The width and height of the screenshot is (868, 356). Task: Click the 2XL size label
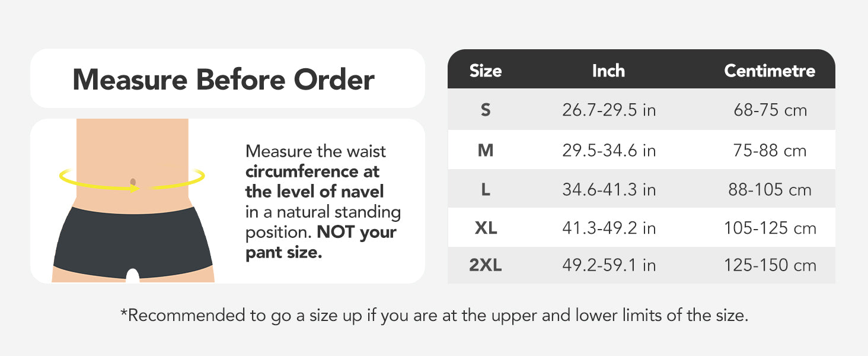pos(486,265)
